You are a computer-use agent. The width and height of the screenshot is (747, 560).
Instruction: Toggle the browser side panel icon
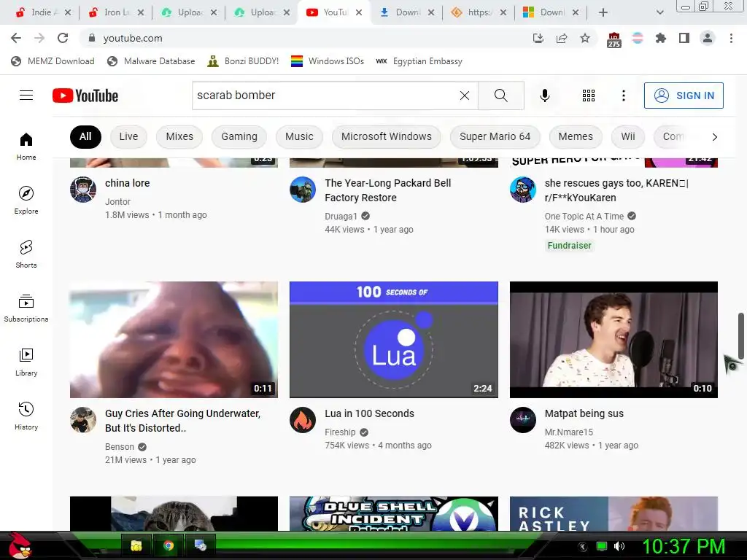(684, 38)
